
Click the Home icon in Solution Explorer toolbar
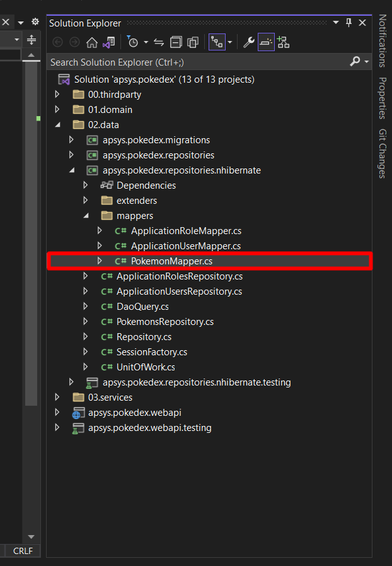coord(91,42)
